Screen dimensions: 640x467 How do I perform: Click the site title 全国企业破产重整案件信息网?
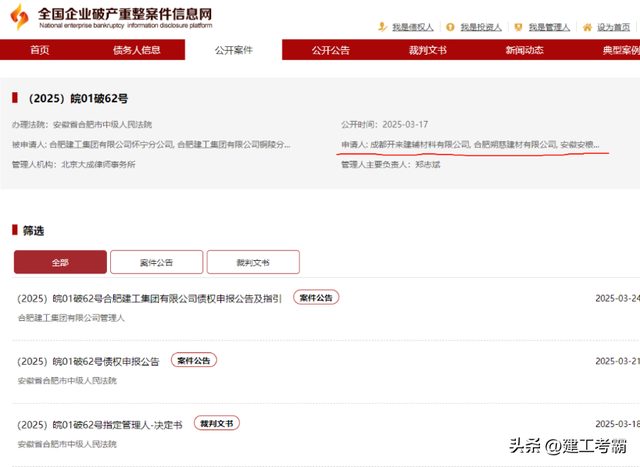point(125,14)
